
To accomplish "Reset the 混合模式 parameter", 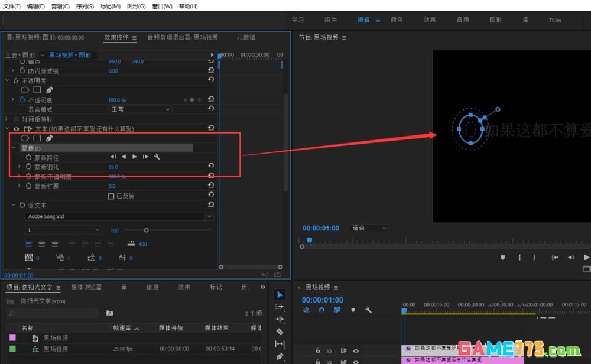I will [211, 109].
